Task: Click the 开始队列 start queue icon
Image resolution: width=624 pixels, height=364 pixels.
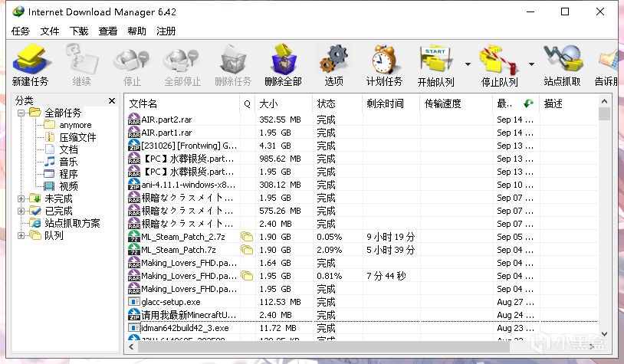Action: (x=435, y=60)
